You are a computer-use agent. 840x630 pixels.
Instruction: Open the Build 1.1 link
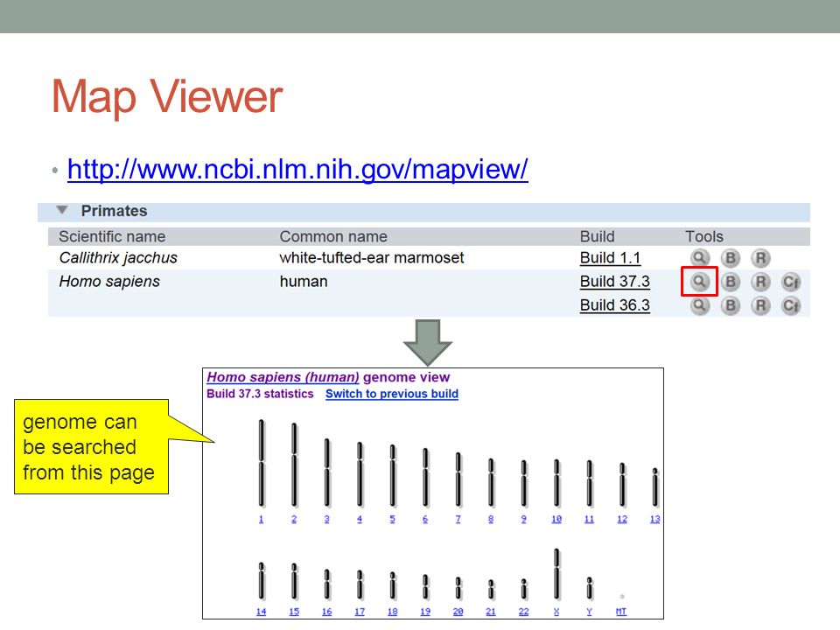pyautogui.click(x=610, y=257)
